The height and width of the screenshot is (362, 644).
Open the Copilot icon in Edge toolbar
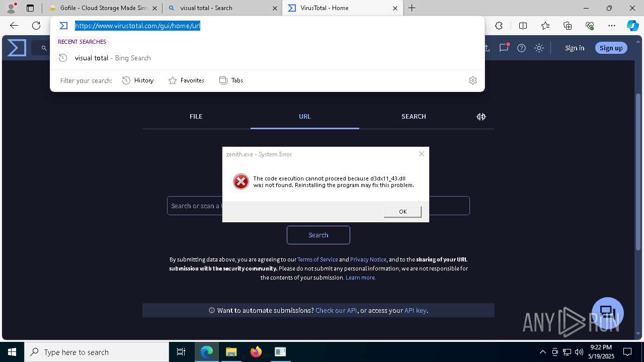tap(632, 26)
